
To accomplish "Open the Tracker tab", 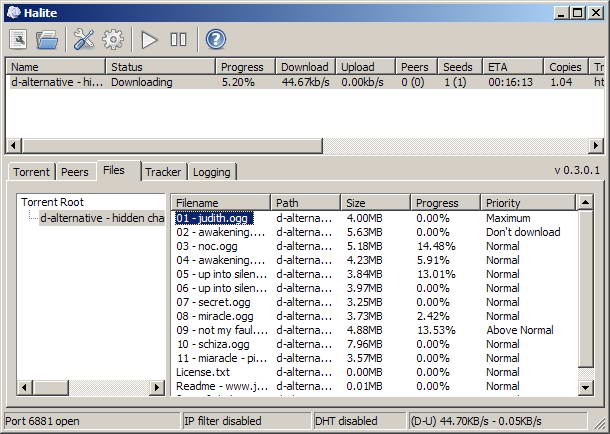I will pos(163,172).
